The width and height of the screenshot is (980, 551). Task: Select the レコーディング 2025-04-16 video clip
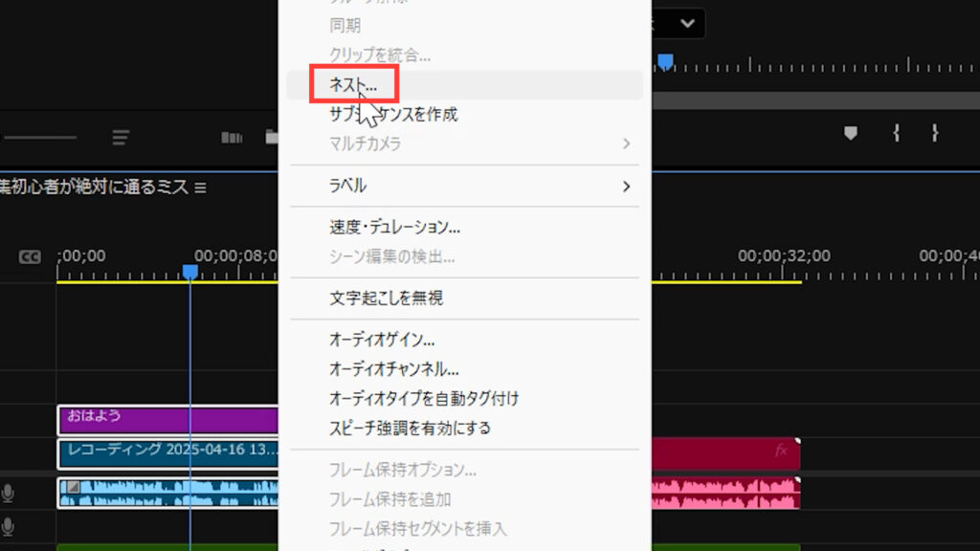(x=167, y=454)
